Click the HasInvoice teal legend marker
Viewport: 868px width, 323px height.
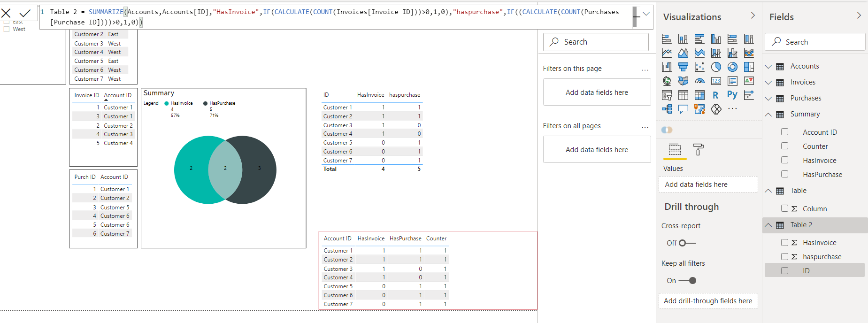point(166,103)
